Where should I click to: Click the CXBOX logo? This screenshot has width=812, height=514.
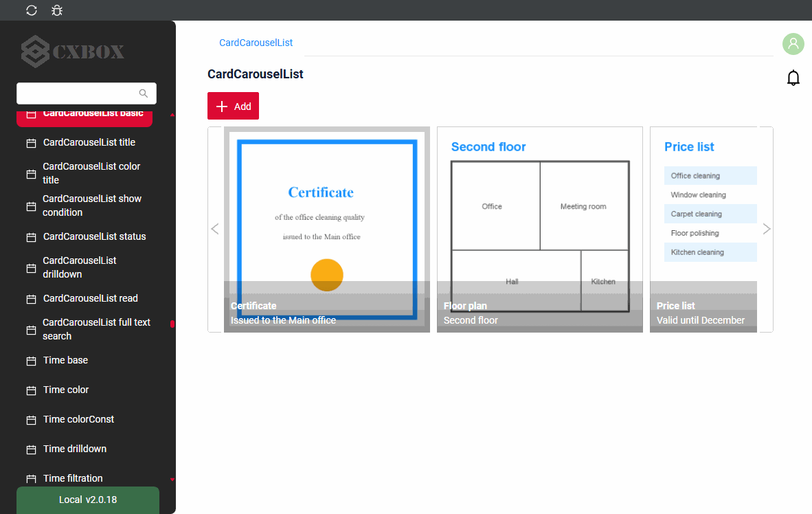coord(73,52)
